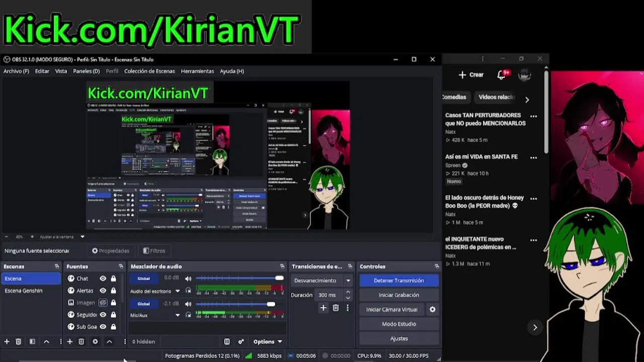Open the Archivo menu
Viewport: 644px width, 362px height.
pos(16,71)
